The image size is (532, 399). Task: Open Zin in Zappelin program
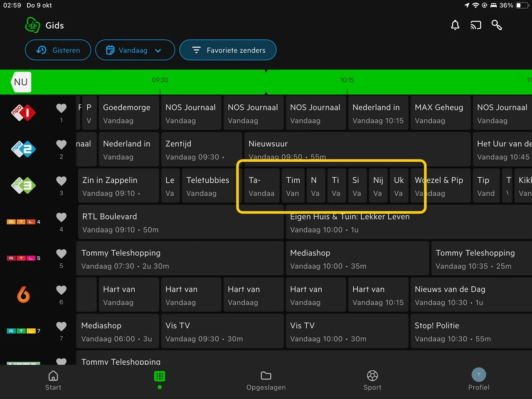point(118,186)
